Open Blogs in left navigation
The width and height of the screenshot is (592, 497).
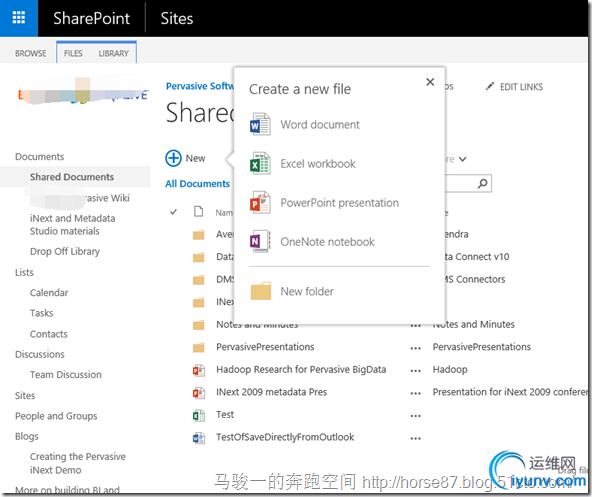(x=27, y=437)
